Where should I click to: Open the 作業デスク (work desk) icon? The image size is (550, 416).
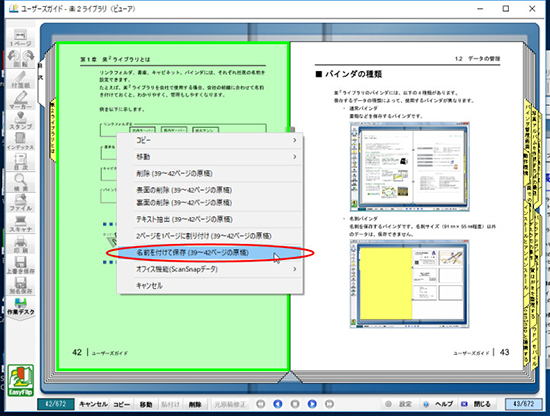[20, 306]
